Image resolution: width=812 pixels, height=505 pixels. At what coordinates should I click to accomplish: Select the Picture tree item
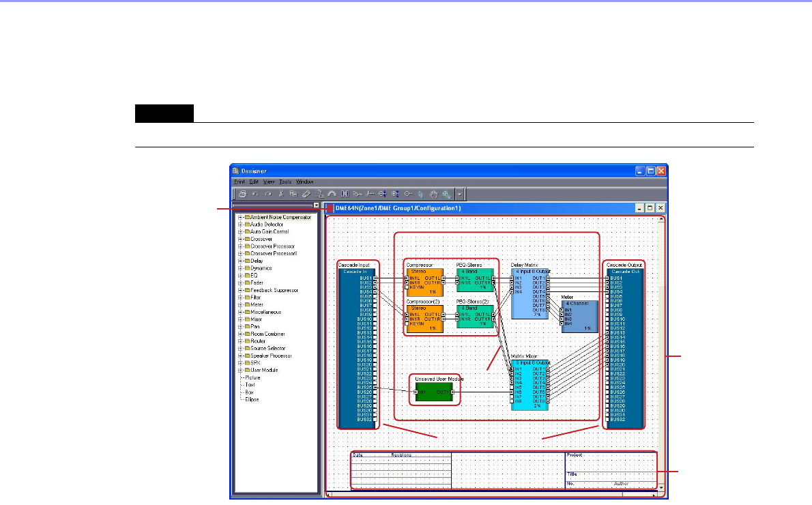pyautogui.click(x=252, y=378)
